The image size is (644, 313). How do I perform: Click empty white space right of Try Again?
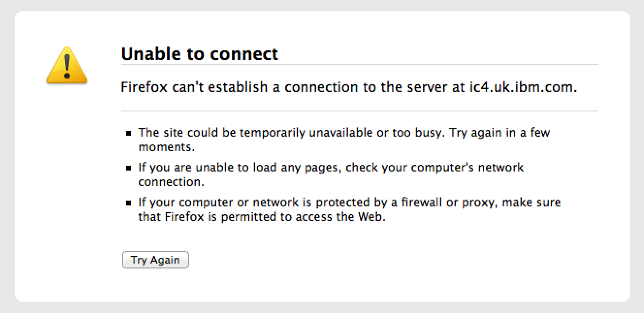(339, 260)
